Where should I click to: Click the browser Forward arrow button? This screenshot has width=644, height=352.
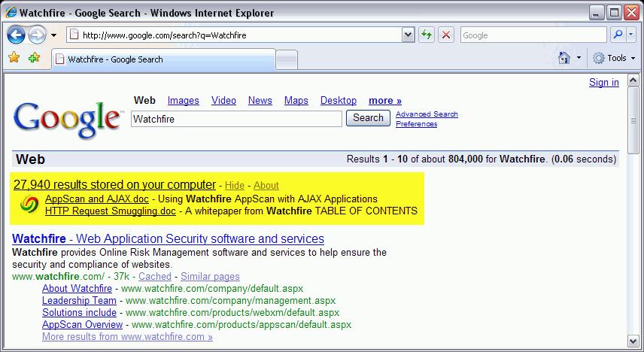pos(37,35)
